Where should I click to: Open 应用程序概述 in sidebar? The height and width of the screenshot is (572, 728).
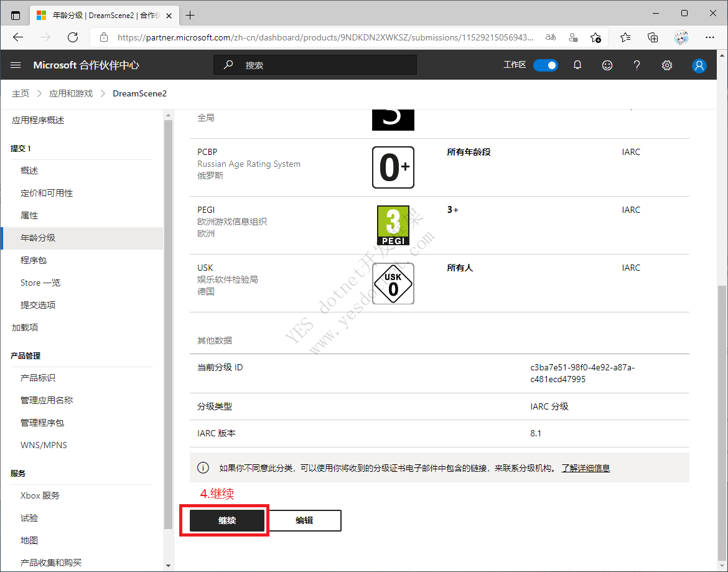(37, 120)
